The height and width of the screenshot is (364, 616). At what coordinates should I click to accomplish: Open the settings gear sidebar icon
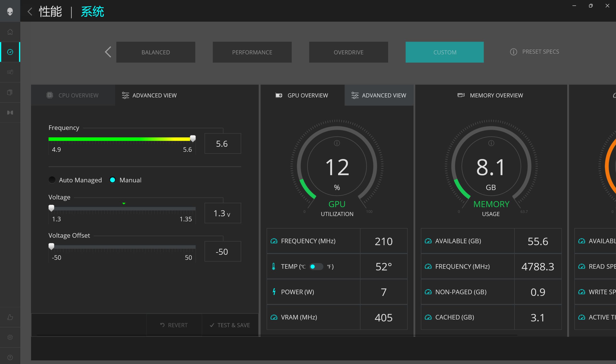10,337
